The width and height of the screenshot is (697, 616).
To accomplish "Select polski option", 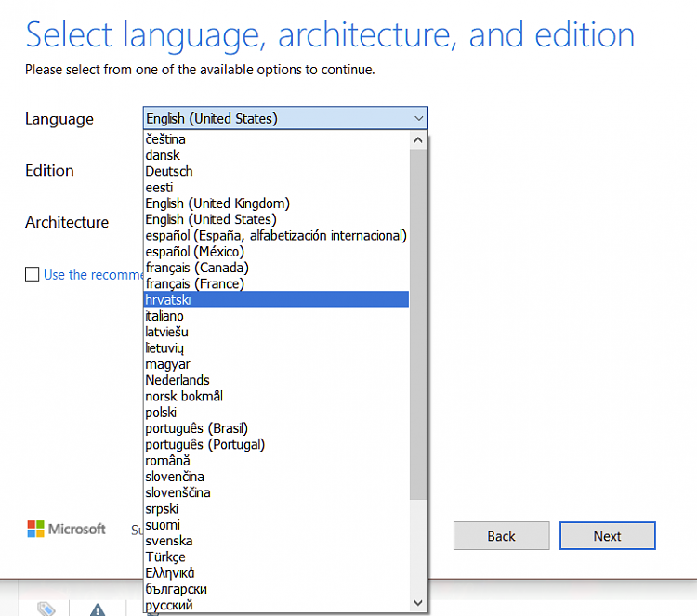I will [x=277, y=412].
